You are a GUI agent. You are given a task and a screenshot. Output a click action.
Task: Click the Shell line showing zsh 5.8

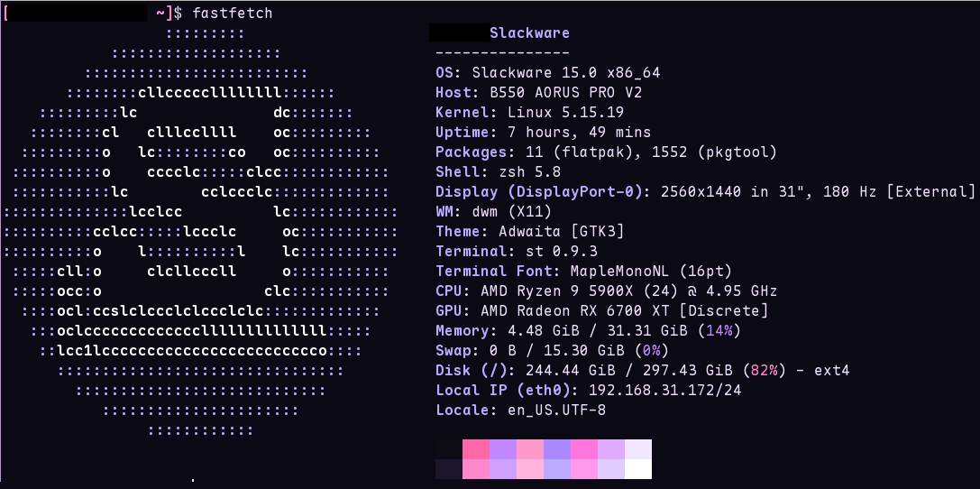(498, 172)
